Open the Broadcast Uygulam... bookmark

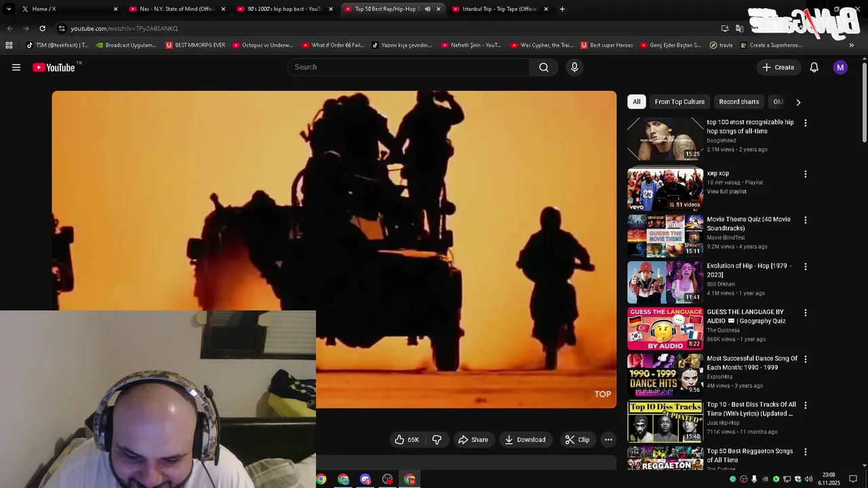(126, 45)
